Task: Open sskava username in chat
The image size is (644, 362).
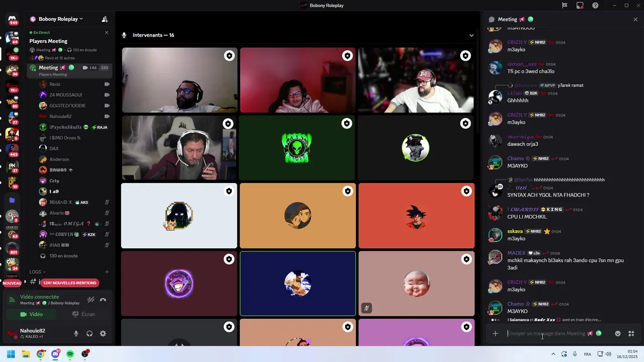Action: (x=515, y=231)
